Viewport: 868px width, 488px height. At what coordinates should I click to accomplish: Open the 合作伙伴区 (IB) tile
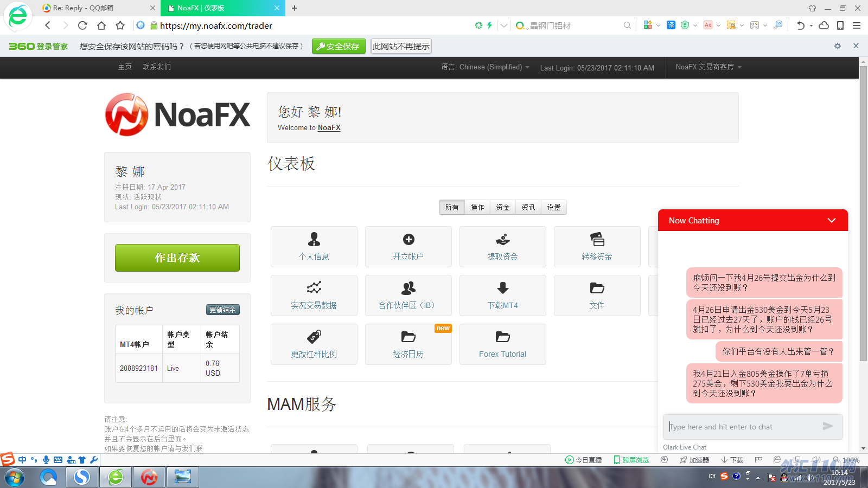409,296
